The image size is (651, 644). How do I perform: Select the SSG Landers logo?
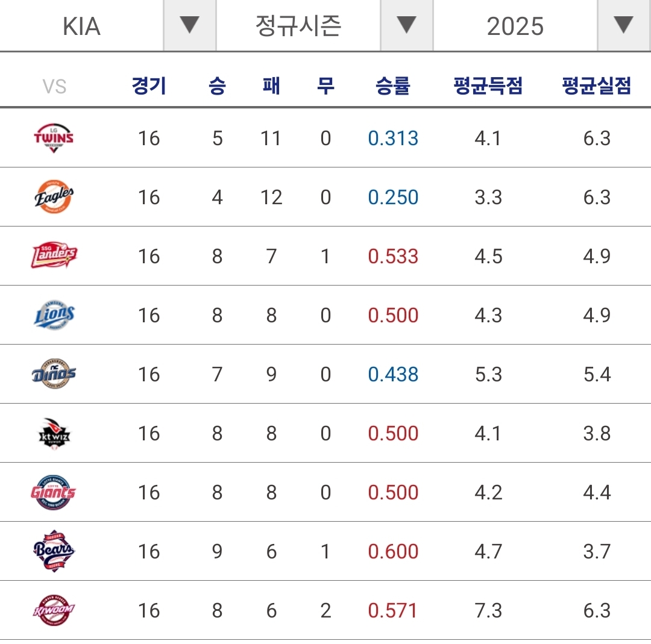tap(54, 256)
